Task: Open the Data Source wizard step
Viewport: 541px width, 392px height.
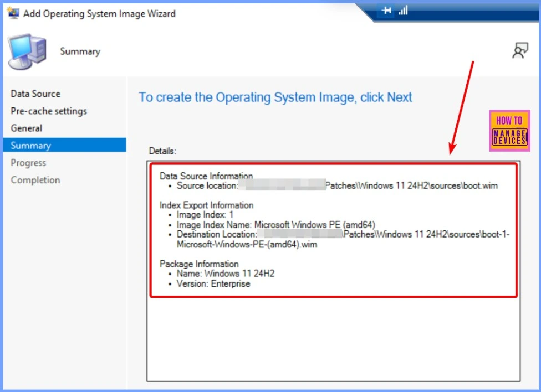Action: coord(35,94)
